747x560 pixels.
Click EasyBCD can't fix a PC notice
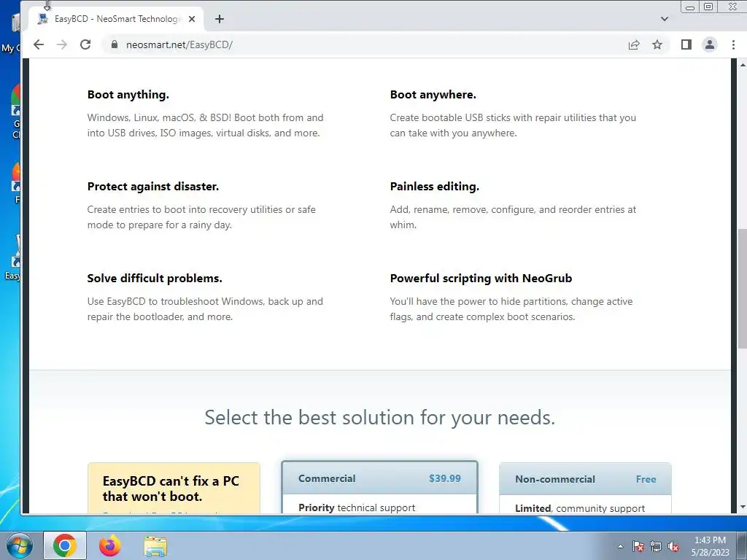point(171,489)
